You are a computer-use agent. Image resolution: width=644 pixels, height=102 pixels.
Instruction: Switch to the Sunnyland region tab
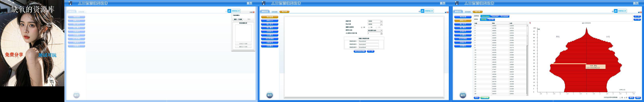pyautogui.click(x=495, y=16)
